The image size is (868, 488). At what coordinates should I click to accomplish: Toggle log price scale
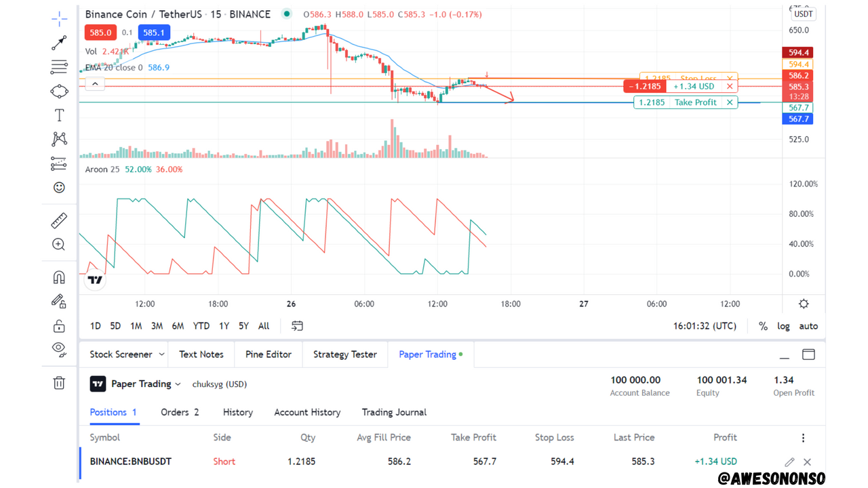[783, 326]
